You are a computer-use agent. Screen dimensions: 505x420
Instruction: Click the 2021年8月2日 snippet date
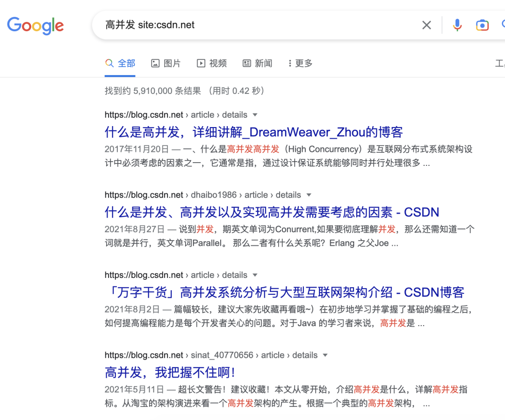pyautogui.click(x=132, y=310)
